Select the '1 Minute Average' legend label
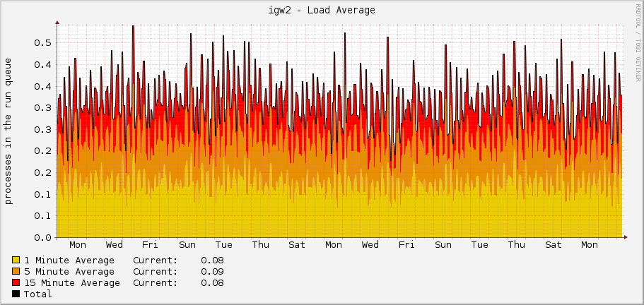The height and width of the screenshot is (305, 644). pos(69,261)
